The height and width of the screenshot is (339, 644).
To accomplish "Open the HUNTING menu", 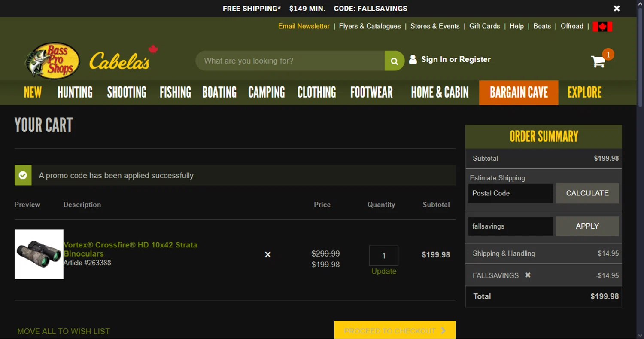I will (75, 92).
